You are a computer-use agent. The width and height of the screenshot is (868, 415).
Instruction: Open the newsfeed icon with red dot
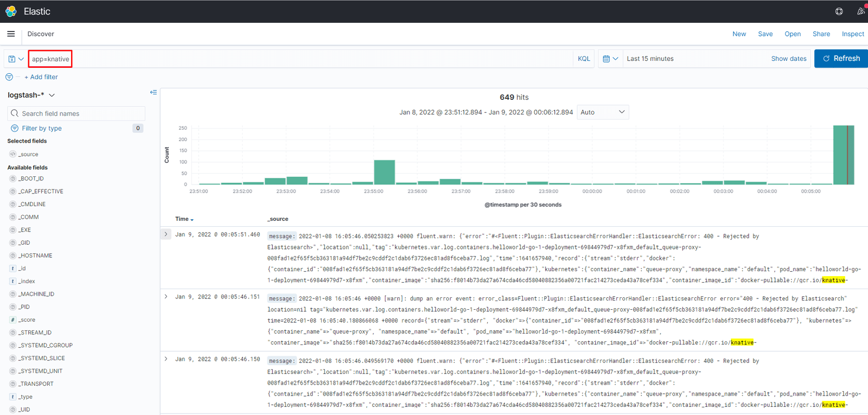[861, 11]
